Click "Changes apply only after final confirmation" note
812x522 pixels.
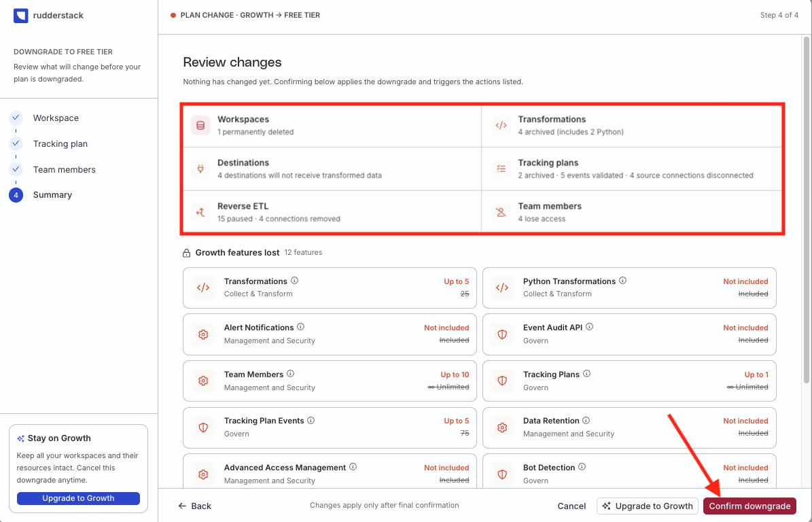[x=384, y=505]
